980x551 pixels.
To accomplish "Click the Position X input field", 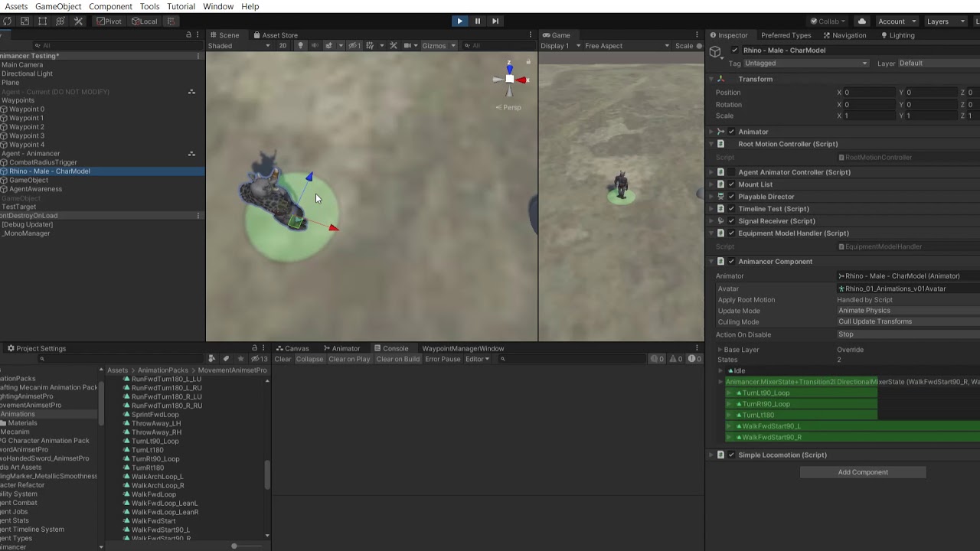I will coord(870,93).
